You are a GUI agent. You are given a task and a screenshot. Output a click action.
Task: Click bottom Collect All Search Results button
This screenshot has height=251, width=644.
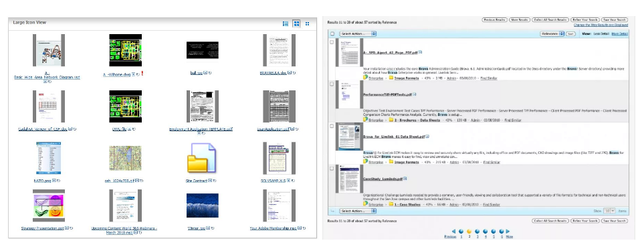550,221
